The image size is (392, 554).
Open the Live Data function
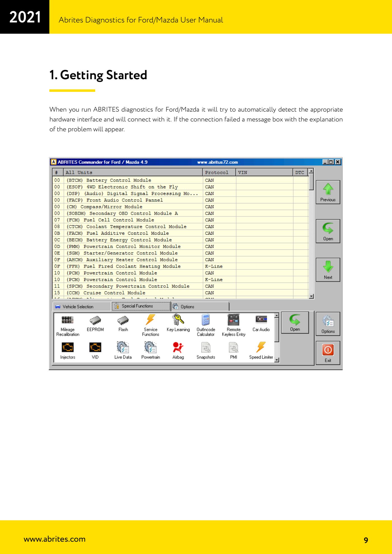point(123,350)
